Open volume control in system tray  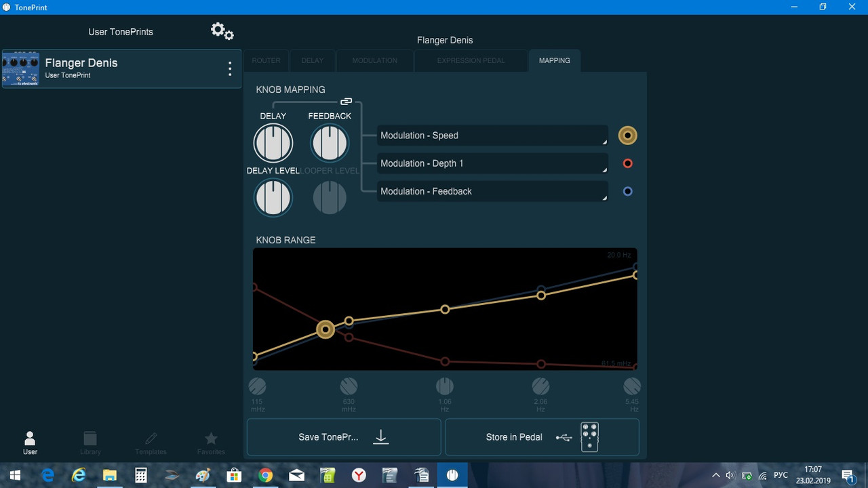point(730,475)
